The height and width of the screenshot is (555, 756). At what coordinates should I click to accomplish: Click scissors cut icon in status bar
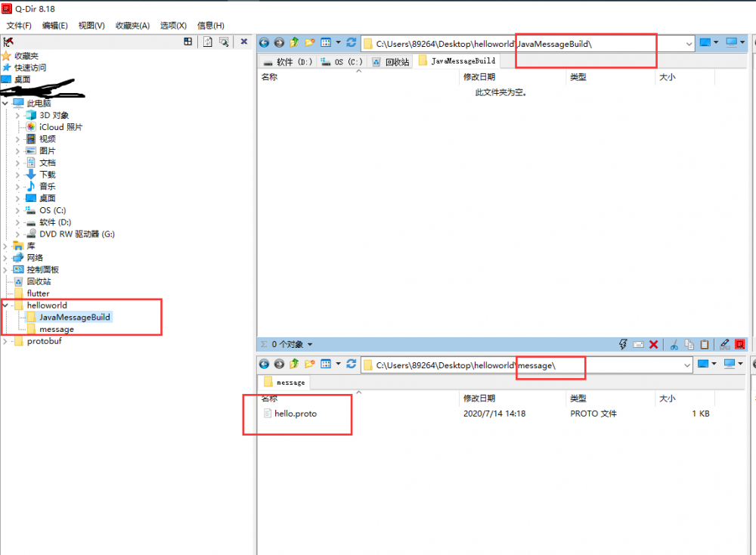674,344
